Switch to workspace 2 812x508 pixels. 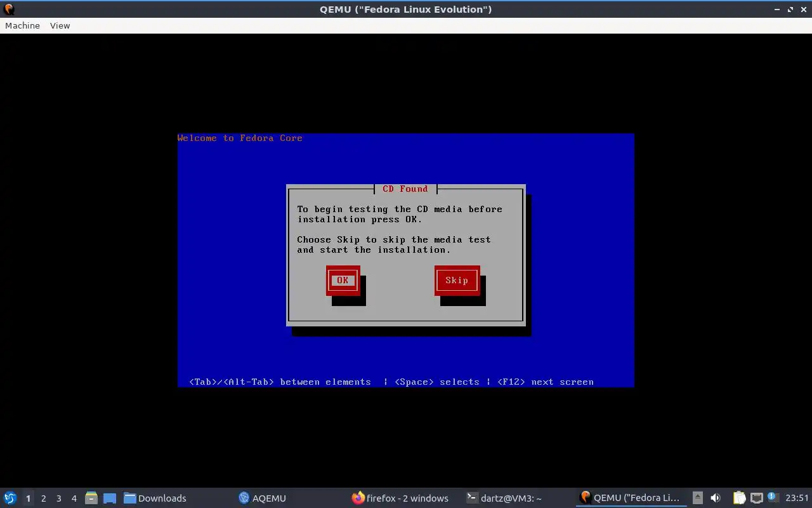[43, 498]
